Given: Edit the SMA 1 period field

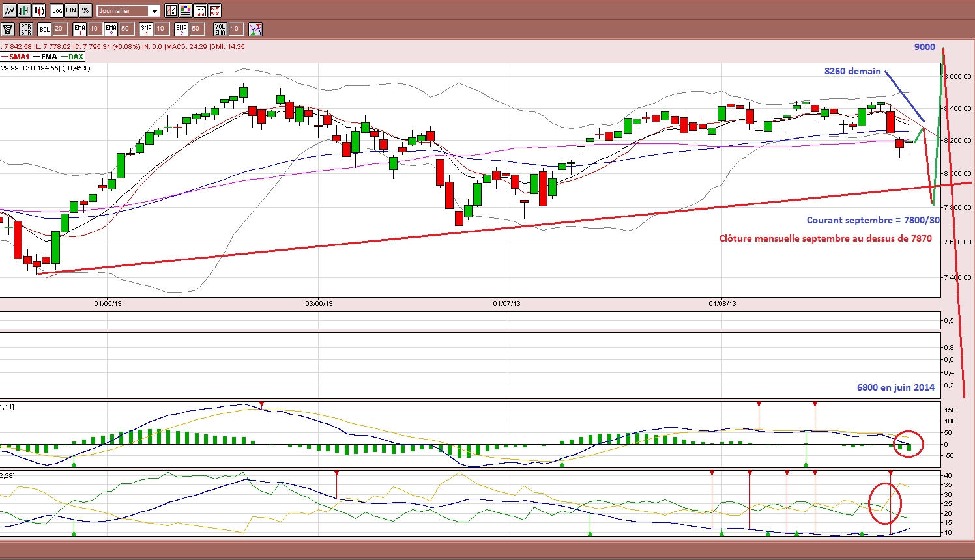Looking at the screenshot, I should coord(161,29).
